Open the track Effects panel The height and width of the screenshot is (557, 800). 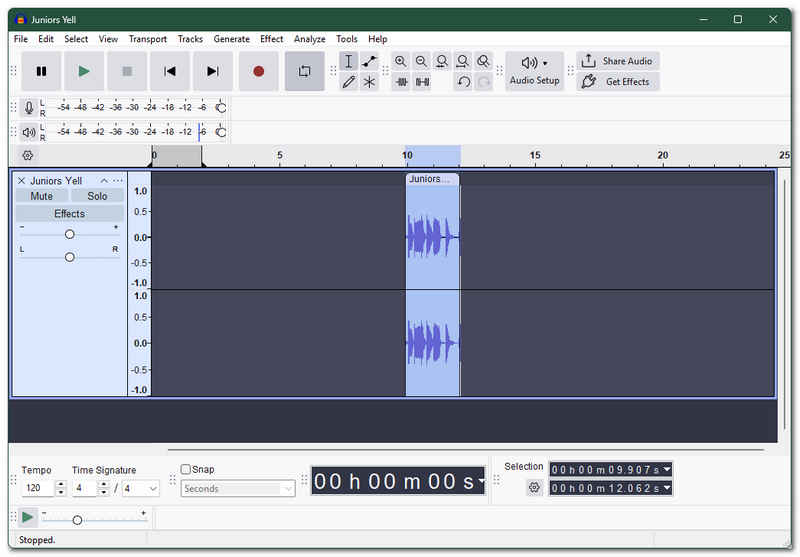69,214
